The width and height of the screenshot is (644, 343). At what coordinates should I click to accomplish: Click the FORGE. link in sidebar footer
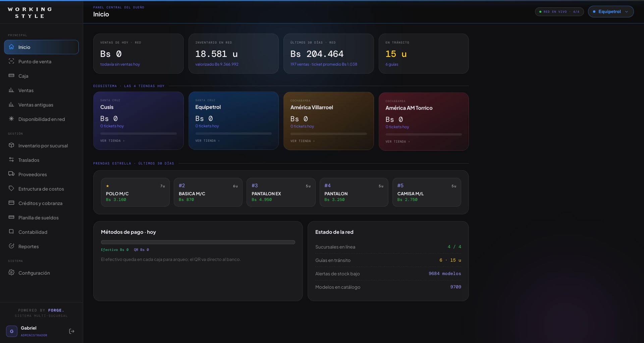(x=56, y=311)
